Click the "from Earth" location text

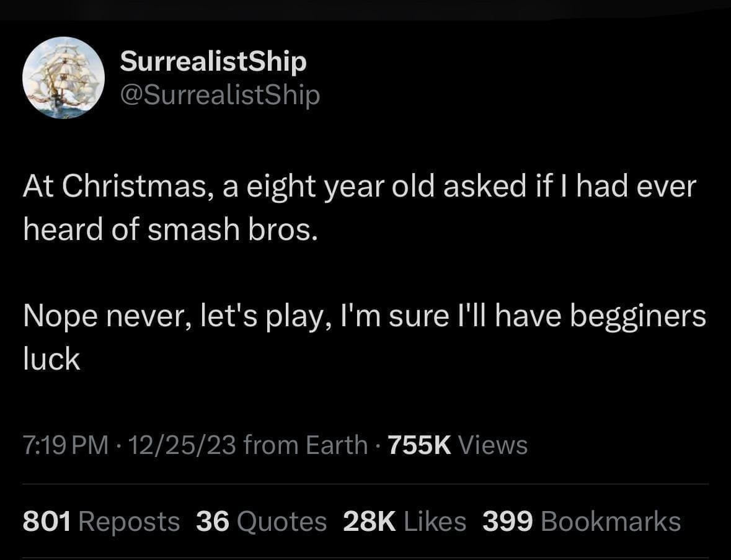tap(306, 445)
